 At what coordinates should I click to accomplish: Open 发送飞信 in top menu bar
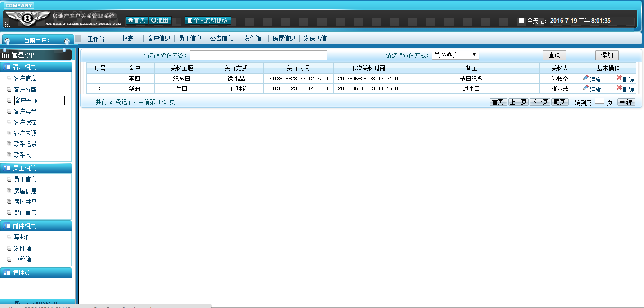point(315,39)
